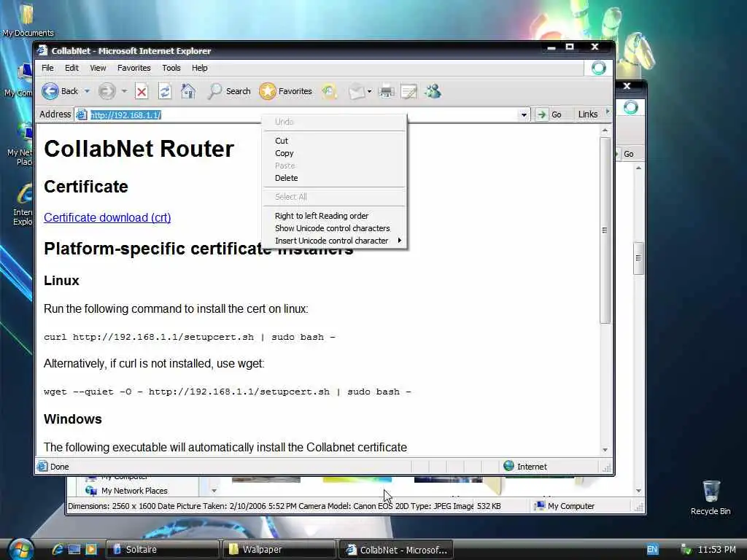
Task: Click My Computer in Wallpaper status bar
Action: pyautogui.click(x=564, y=506)
